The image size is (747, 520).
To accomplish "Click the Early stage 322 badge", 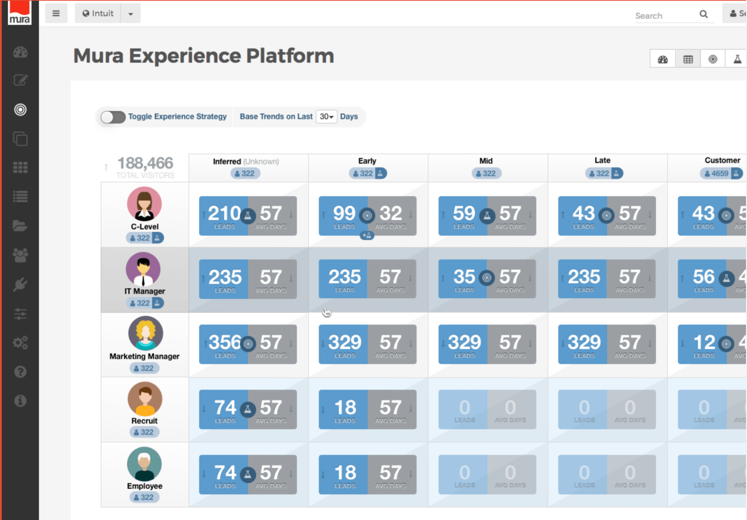I will (x=368, y=173).
